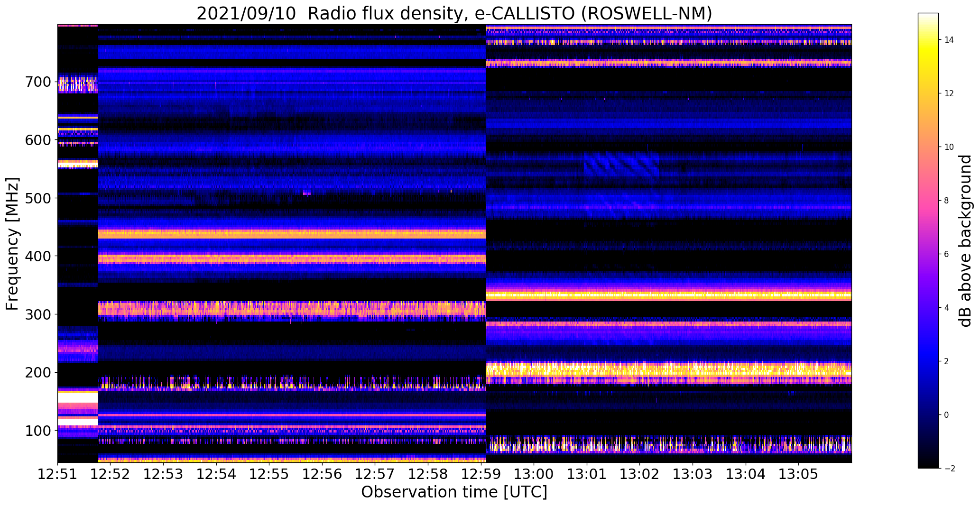Click the 12:52 time tick label
This screenshot has height=506, width=980.
[x=110, y=473]
